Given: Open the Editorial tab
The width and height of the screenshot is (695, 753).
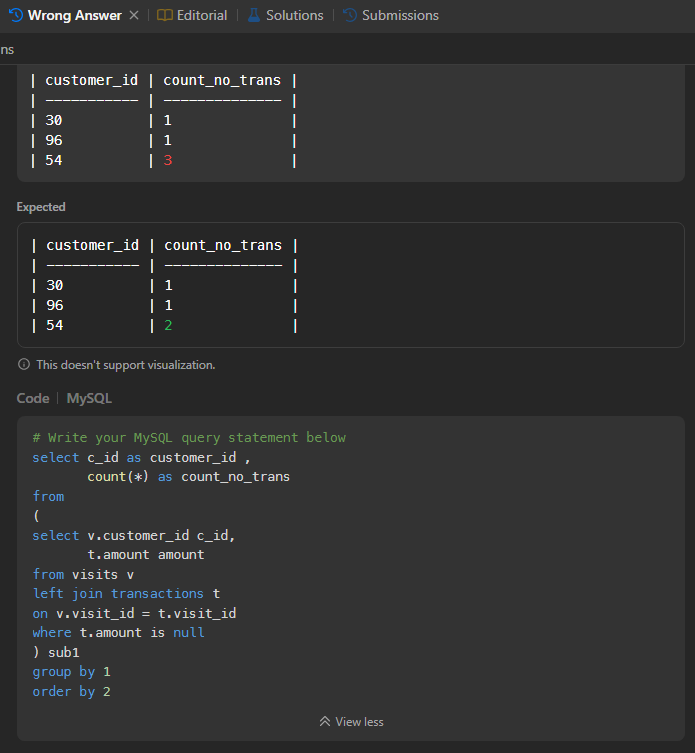Looking at the screenshot, I should click(x=192, y=15).
